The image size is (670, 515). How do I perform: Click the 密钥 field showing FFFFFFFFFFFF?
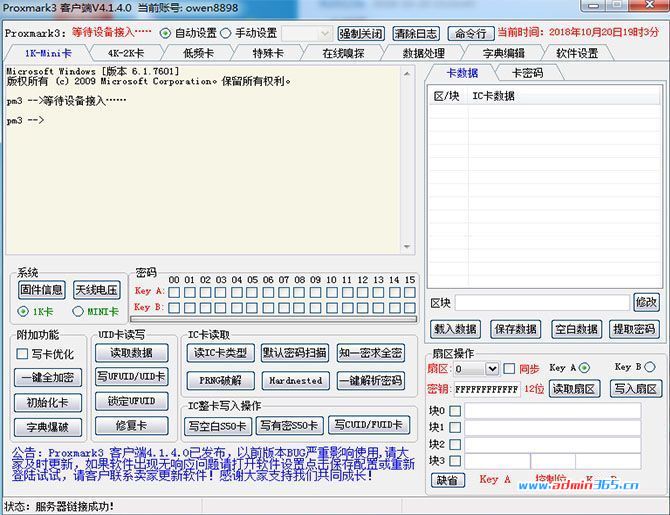coord(487,389)
